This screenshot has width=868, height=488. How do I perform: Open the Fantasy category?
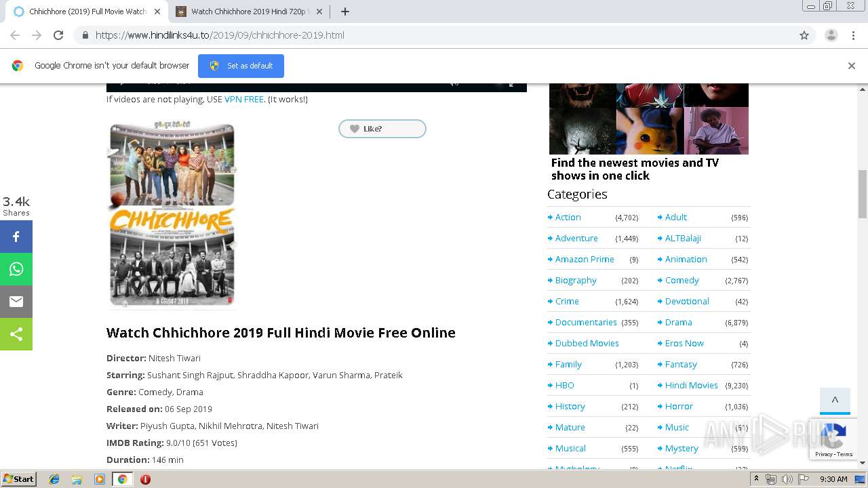[x=681, y=364]
